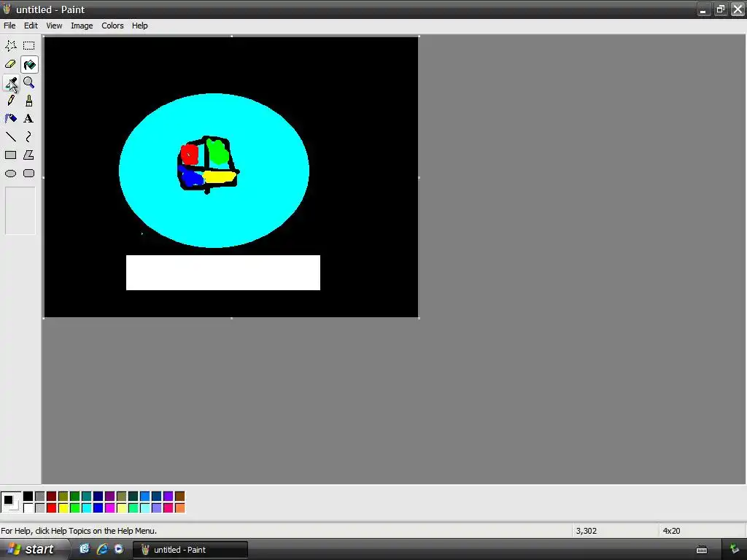The height and width of the screenshot is (560, 747).
Task: Pick the dark purple color swatch
Action: click(x=110, y=497)
